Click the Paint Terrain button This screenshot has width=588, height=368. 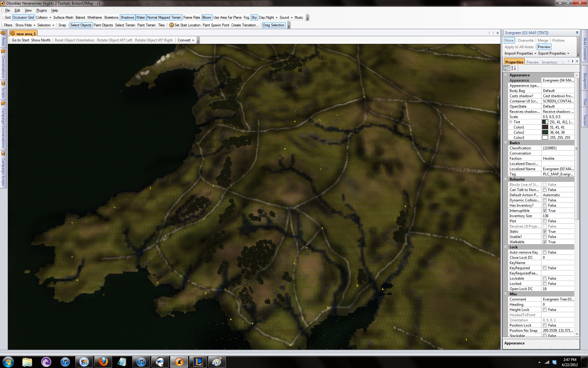tap(146, 25)
